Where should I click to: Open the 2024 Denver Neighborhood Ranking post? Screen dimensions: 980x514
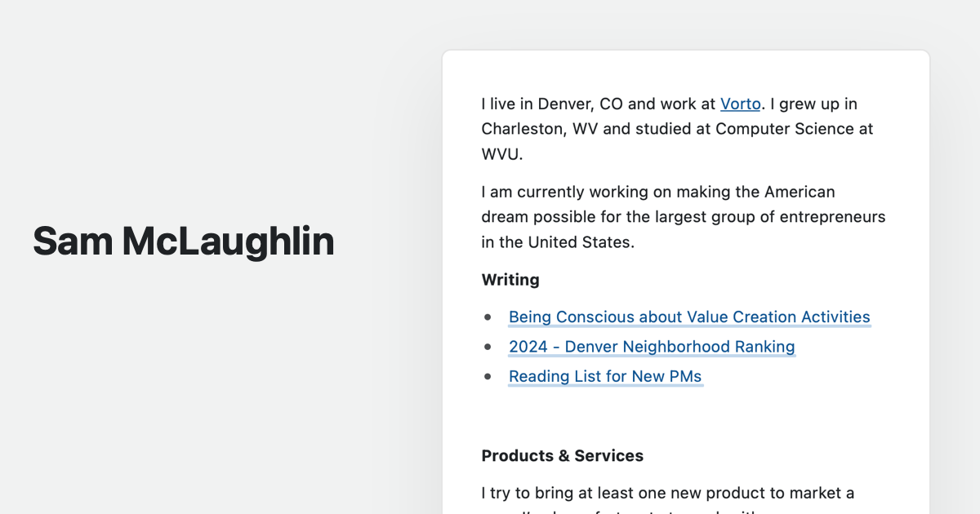pyautogui.click(x=652, y=347)
